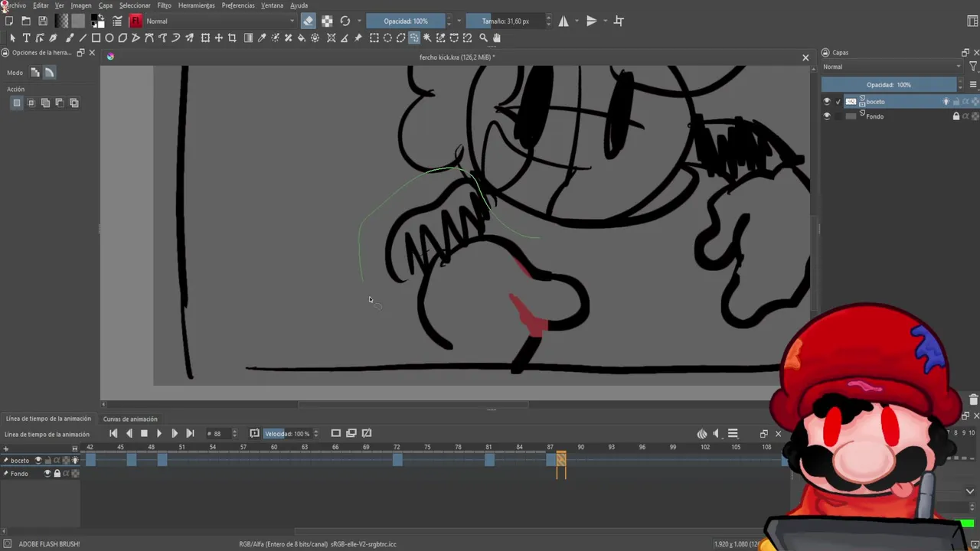Open the gradient fill swatch
980x551 pixels.
click(62, 21)
